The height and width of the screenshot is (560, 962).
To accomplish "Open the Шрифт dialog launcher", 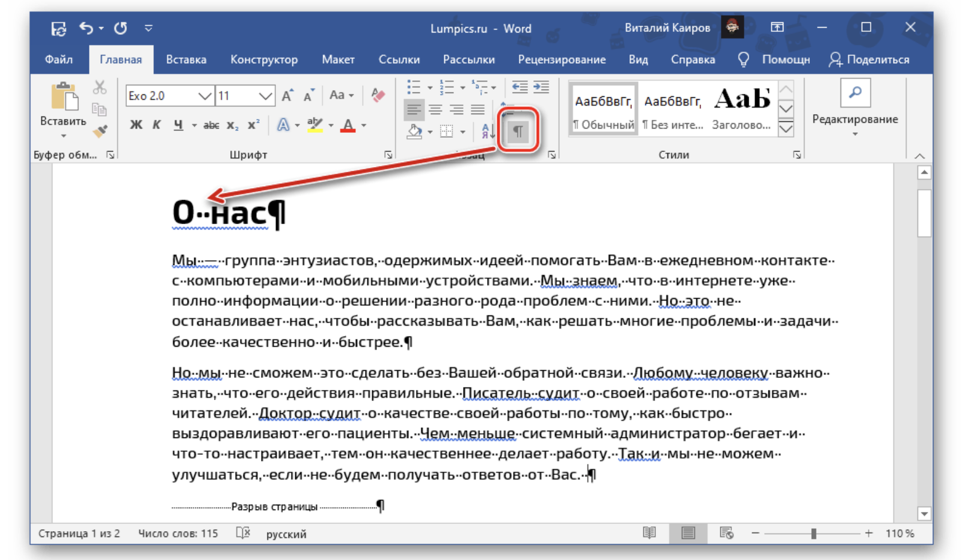I will tap(388, 155).
